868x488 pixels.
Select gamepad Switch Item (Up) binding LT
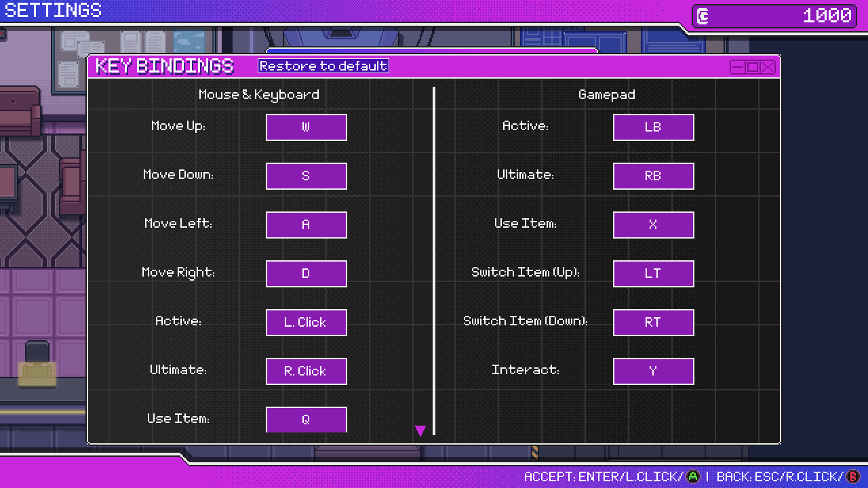tap(654, 274)
